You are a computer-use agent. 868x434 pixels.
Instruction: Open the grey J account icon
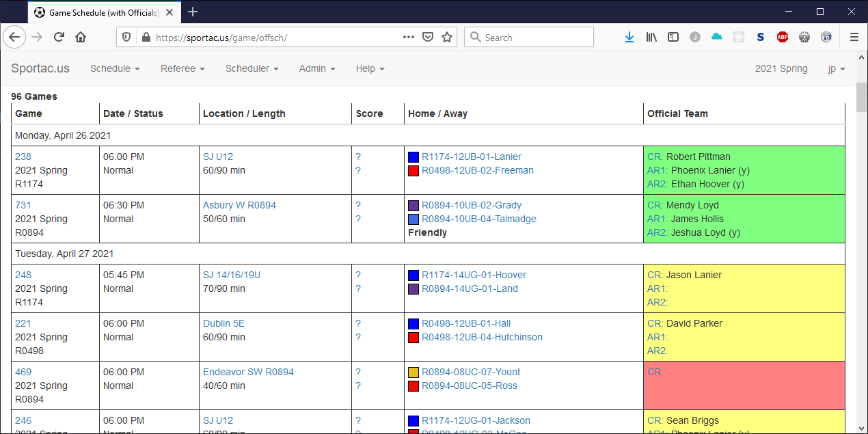[695, 38]
